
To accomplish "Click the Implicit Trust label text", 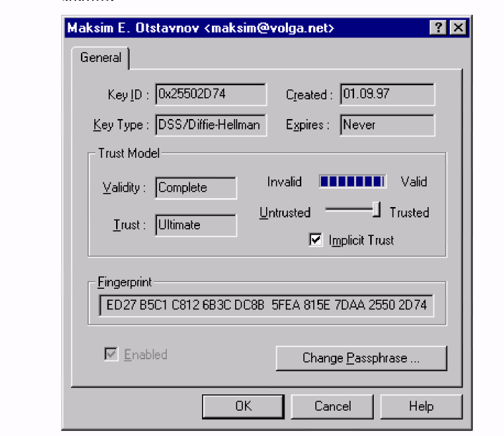I will 361,240.
